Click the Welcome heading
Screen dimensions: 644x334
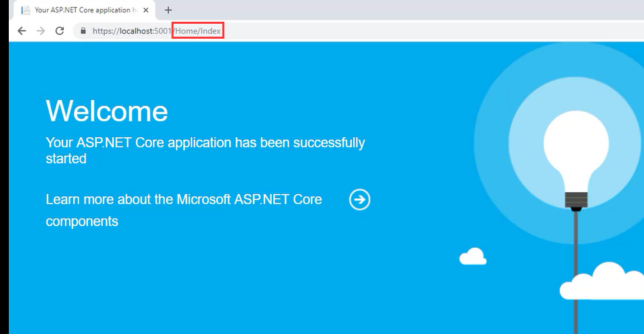pyautogui.click(x=107, y=111)
